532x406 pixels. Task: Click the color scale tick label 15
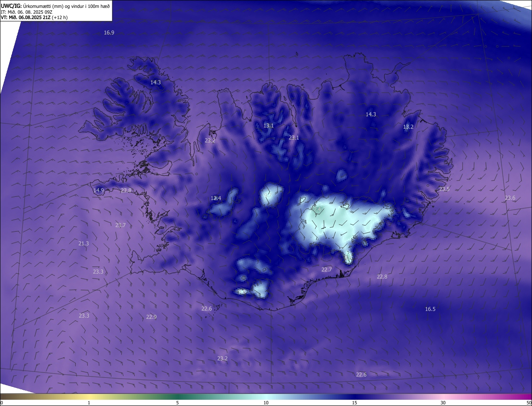[355, 403]
